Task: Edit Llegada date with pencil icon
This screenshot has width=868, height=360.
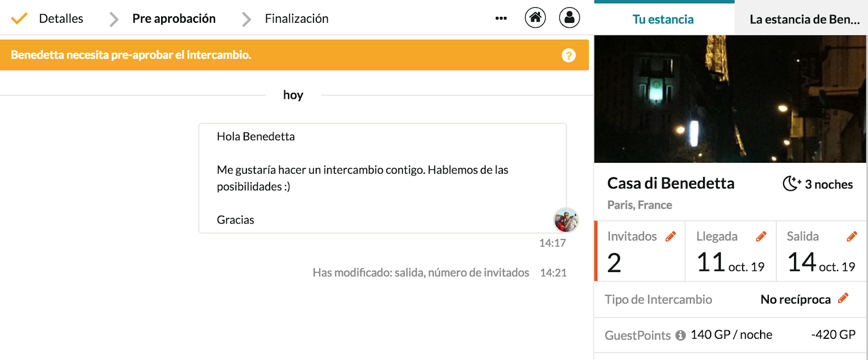Action: tap(761, 236)
